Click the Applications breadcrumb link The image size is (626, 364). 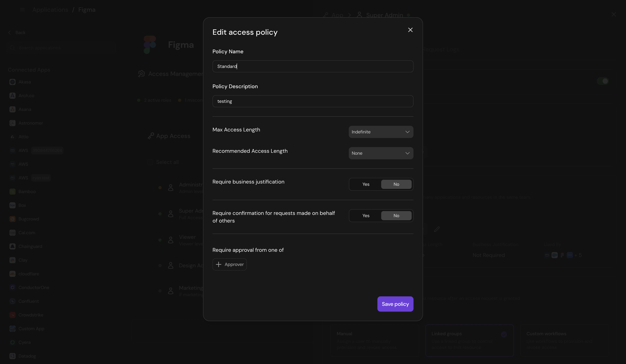(50, 10)
